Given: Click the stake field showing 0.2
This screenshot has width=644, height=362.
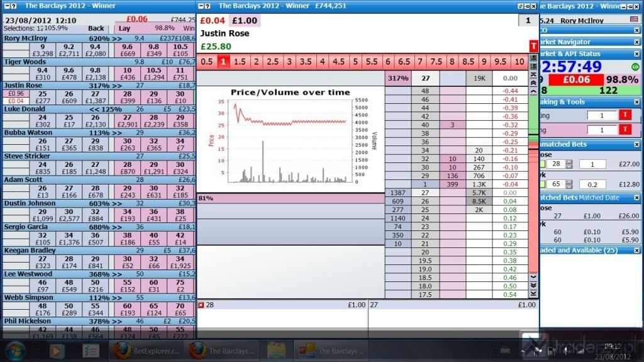Looking at the screenshot, I should tap(592, 184).
